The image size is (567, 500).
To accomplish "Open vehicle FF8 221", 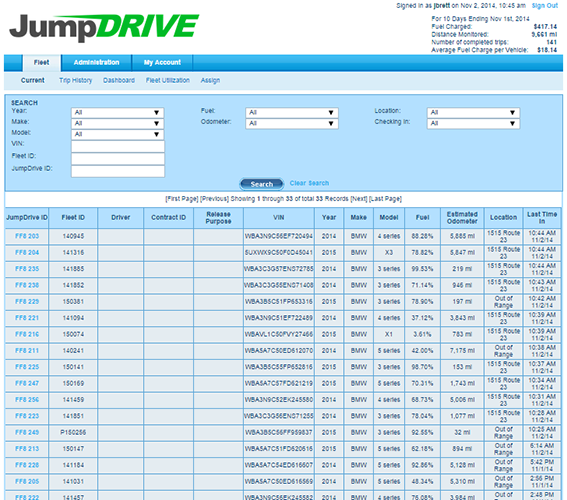I will (27, 318).
